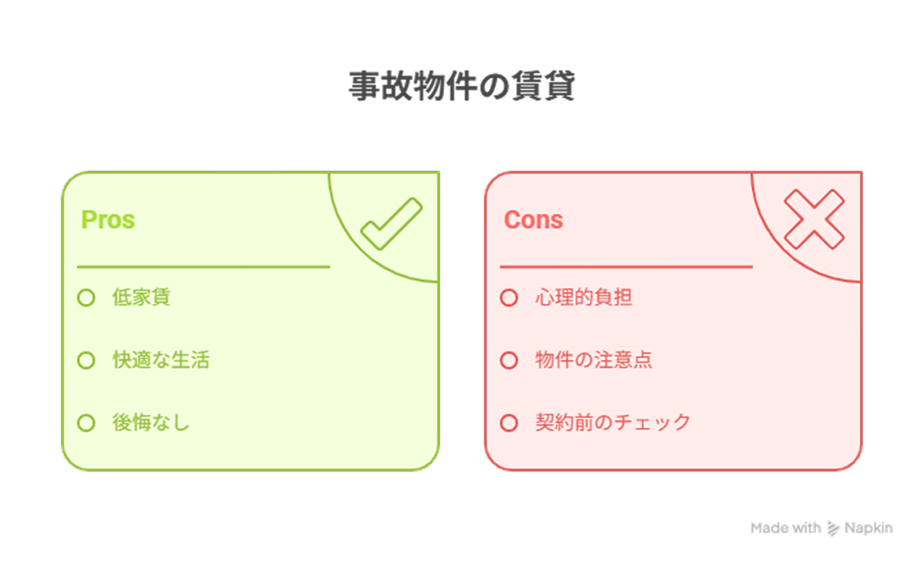The image size is (924, 564).
Task: Select the circle bullet beside 後悔なし
Action: click(x=86, y=423)
